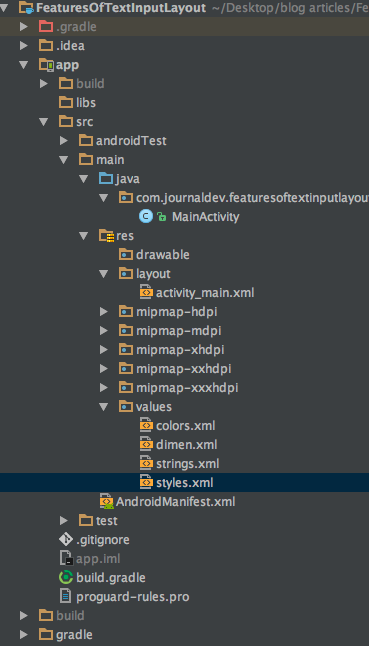Click the red .gradle folder icon
This screenshot has width=369, height=646.
[46, 27]
